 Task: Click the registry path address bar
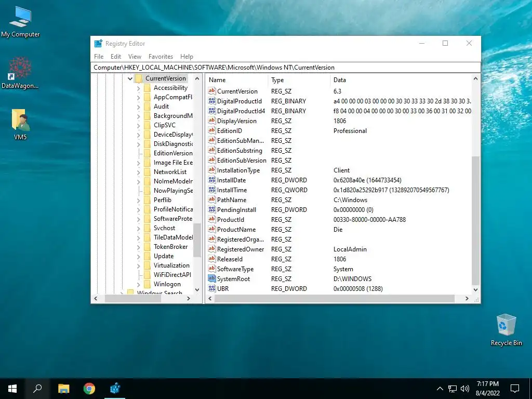pyautogui.click(x=286, y=67)
